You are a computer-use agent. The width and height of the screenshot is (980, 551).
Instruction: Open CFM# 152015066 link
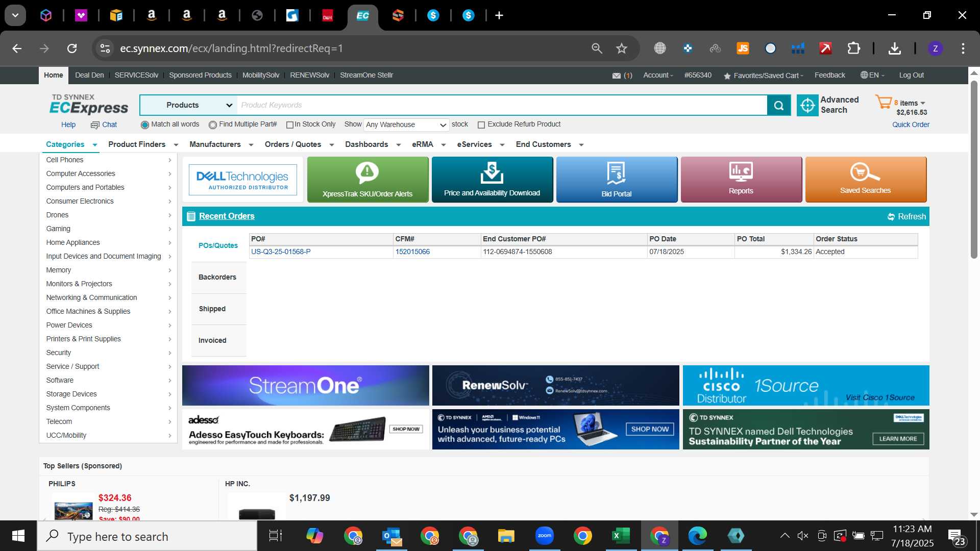[412, 252]
